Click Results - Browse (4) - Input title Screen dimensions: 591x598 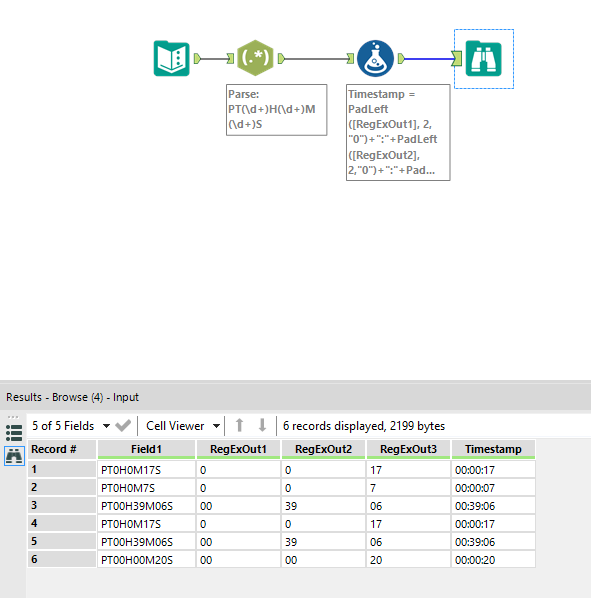pyautogui.click(x=72, y=397)
